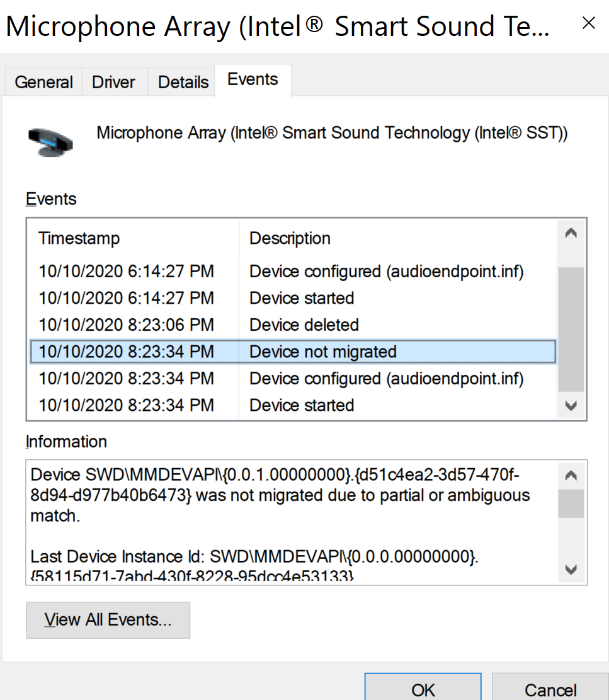Click the microphone array device icon
This screenshot has width=609, height=700.
coord(51,139)
